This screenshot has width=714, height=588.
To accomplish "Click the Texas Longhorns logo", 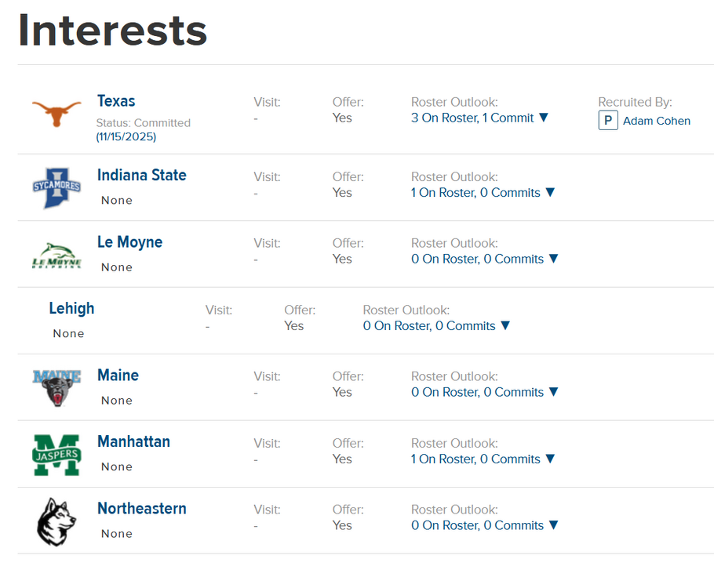I will click(56, 114).
